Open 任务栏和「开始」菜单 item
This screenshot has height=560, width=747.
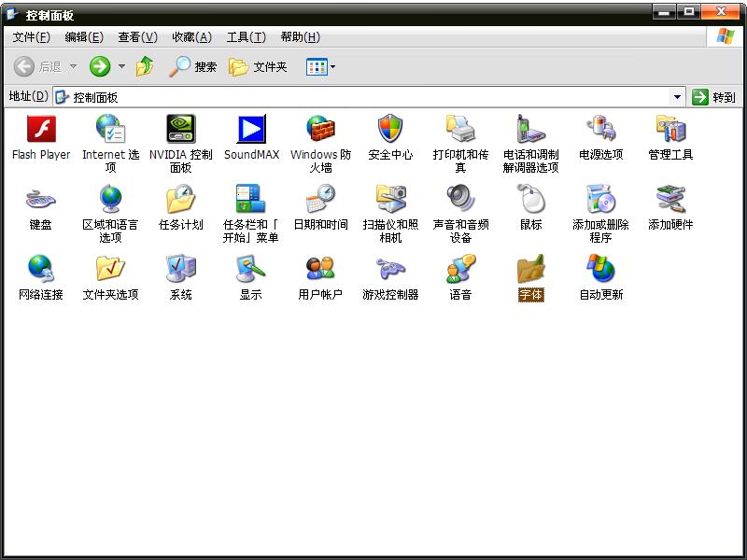[x=250, y=214]
